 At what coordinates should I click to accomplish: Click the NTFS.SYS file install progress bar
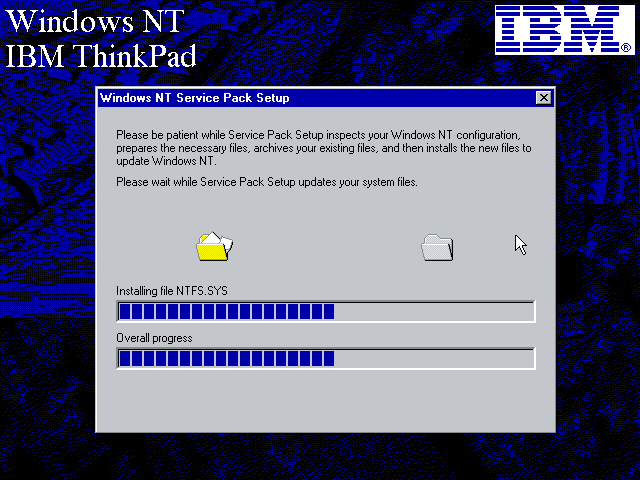coord(326,311)
